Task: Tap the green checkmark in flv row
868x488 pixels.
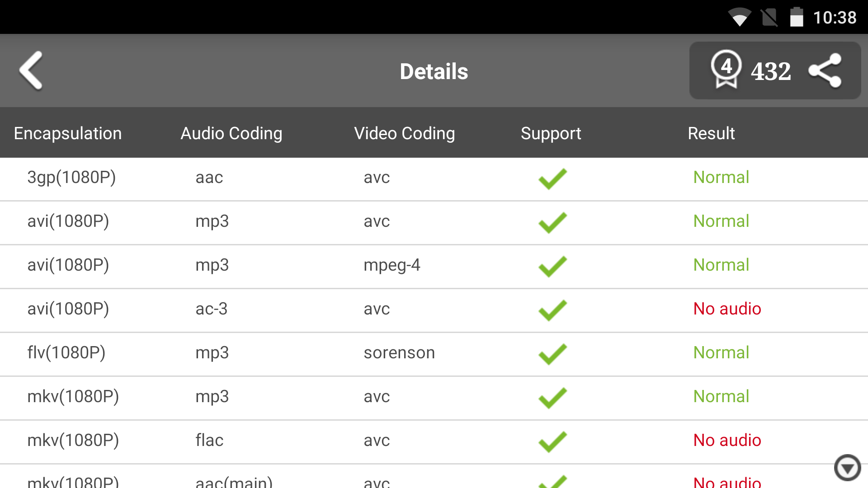Action: click(552, 354)
